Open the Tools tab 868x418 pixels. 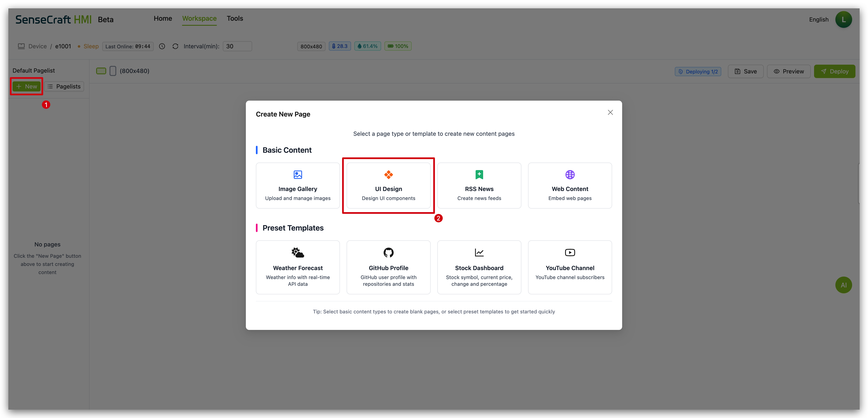point(235,19)
